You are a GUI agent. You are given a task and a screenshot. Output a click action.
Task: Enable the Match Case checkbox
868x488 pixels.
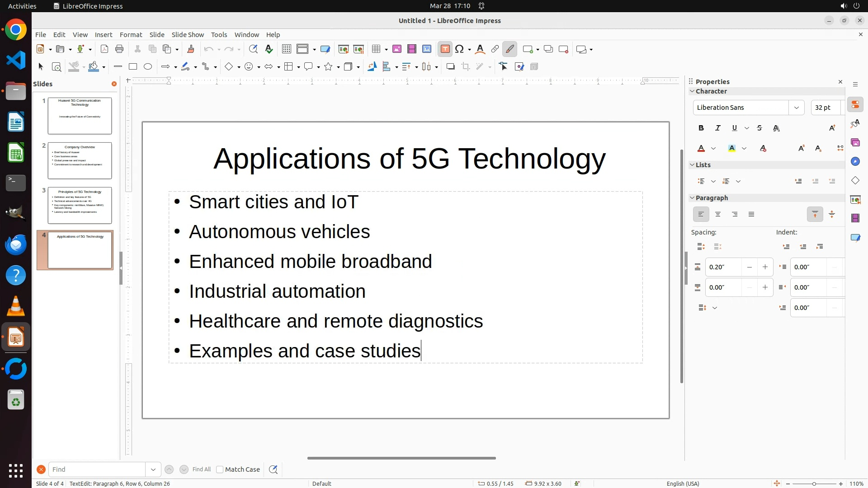click(220, 469)
